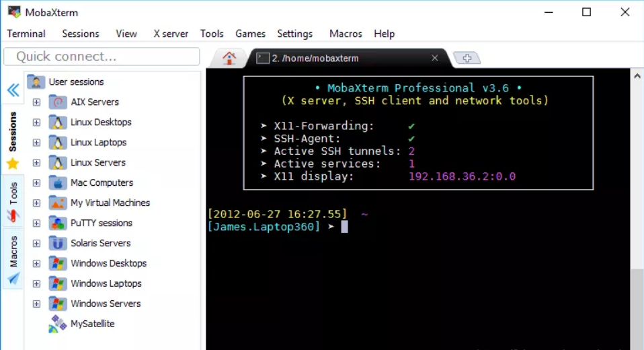Click the PuTTY sessions folder icon
Viewport: 644px width, 350px height.
[58, 223]
